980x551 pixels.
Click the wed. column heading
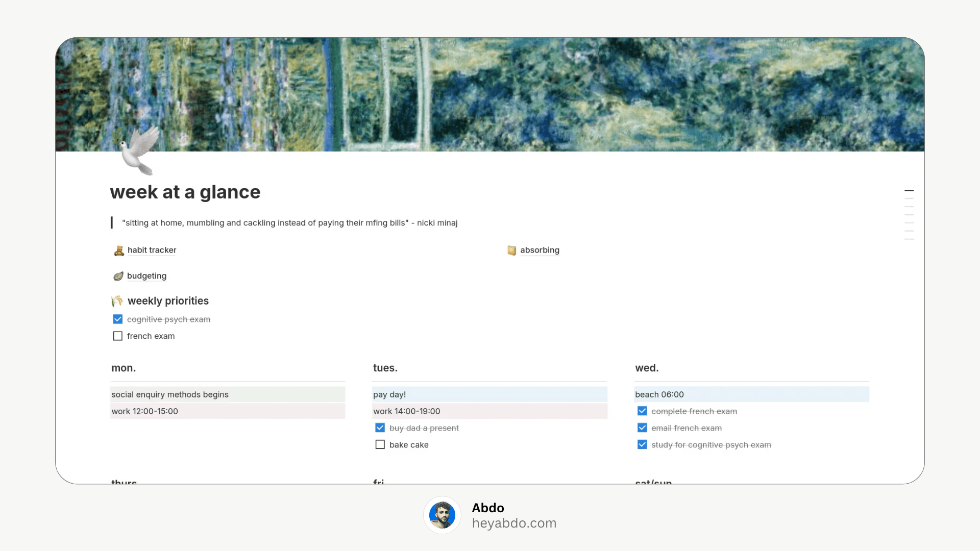click(647, 368)
